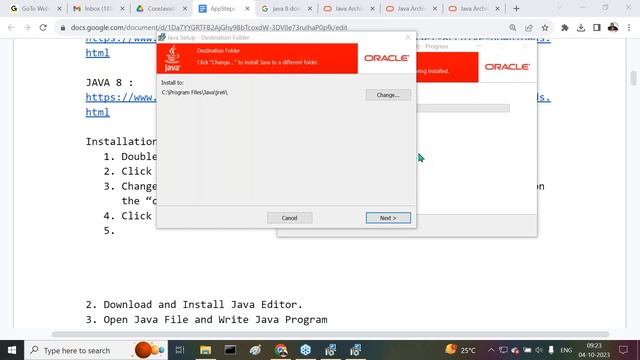Open Chrome downloads icon
Image resolution: width=640 pixels, height=360 pixels.
[x=581, y=28]
